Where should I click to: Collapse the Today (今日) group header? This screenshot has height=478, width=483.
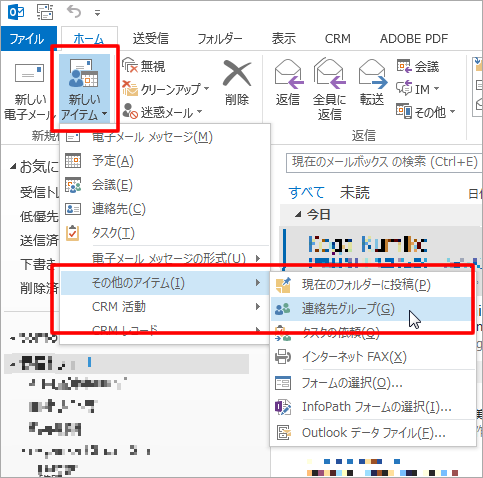click(x=298, y=215)
